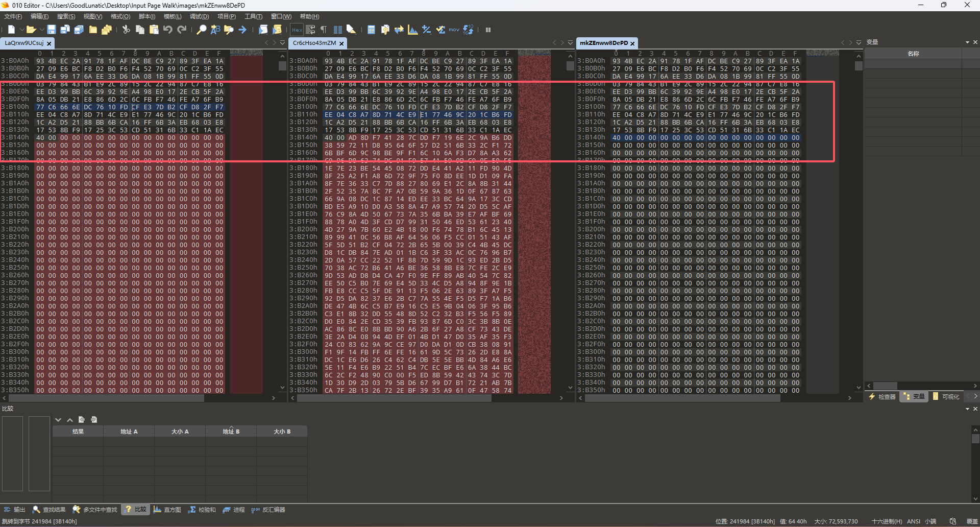Toggle column mode icon

pos(337,30)
